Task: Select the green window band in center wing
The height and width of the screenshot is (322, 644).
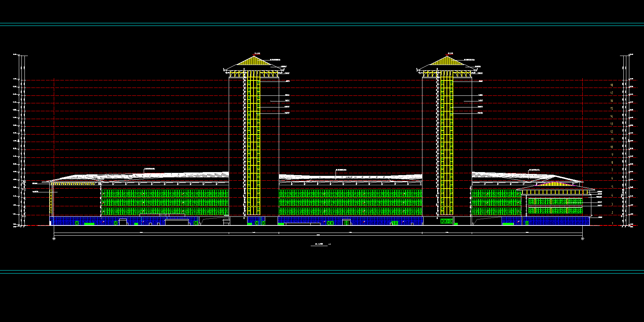Action: (350, 203)
